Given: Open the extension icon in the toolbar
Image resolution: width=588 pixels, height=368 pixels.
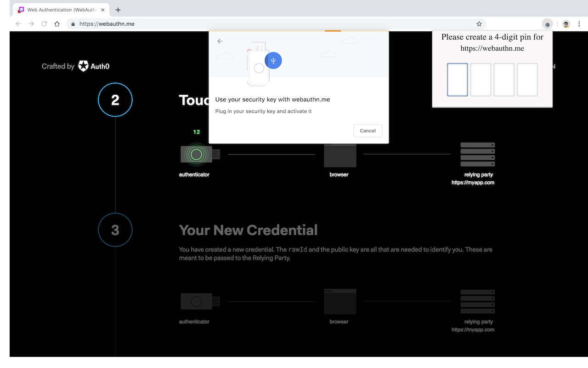Looking at the screenshot, I should click(x=547, y=24).
